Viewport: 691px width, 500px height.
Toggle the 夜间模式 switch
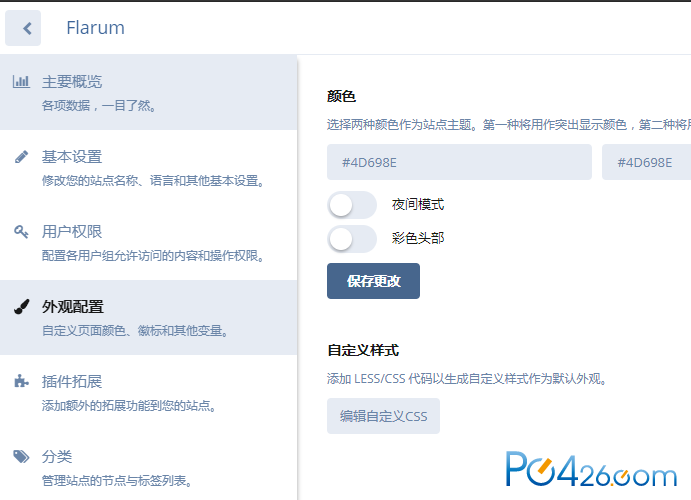point(352,205)
